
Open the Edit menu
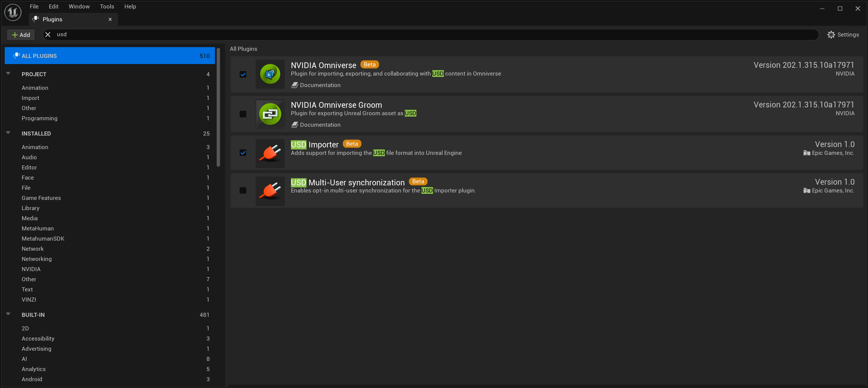[54, 6]
